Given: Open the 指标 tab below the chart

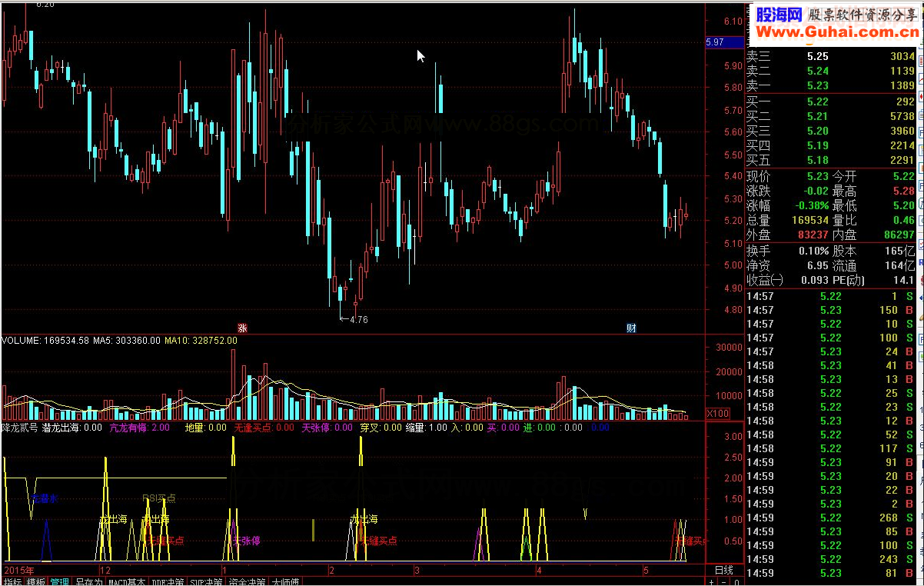Looking at the screenshot, I should [12, 582].
